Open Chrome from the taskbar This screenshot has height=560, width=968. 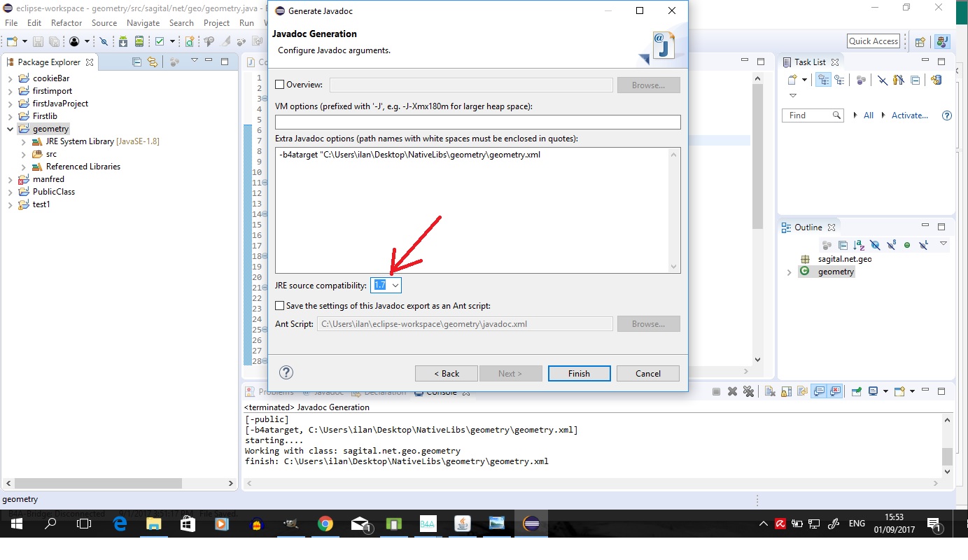[x=325, y=524]
